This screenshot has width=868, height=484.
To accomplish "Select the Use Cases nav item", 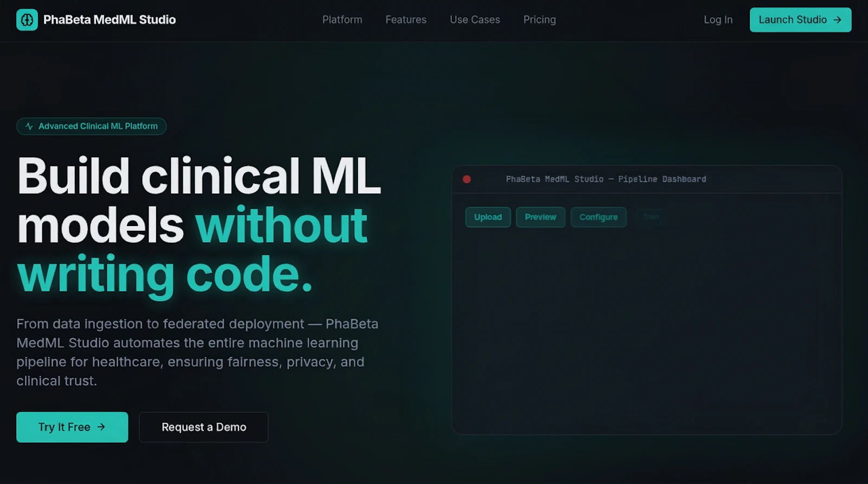I will (475, 20).
